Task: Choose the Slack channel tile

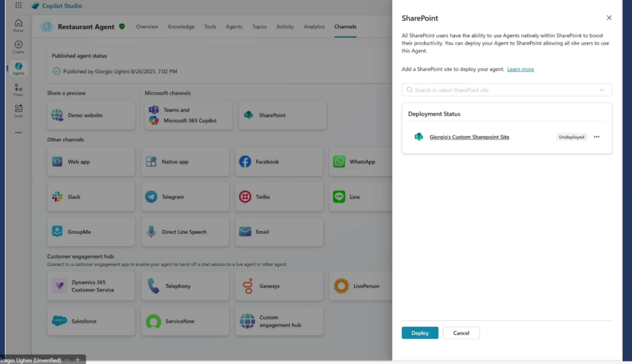Action: click(x=91, y=197)
